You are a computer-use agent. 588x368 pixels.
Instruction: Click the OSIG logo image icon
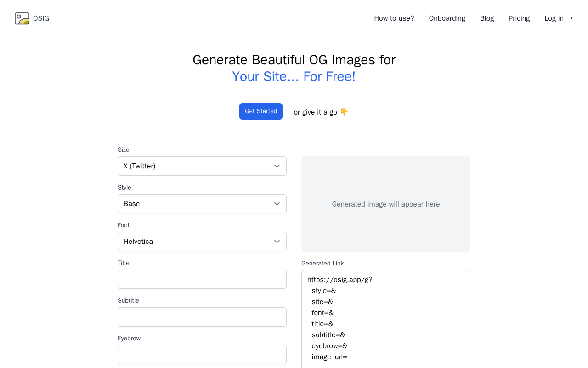coord(22,18)
